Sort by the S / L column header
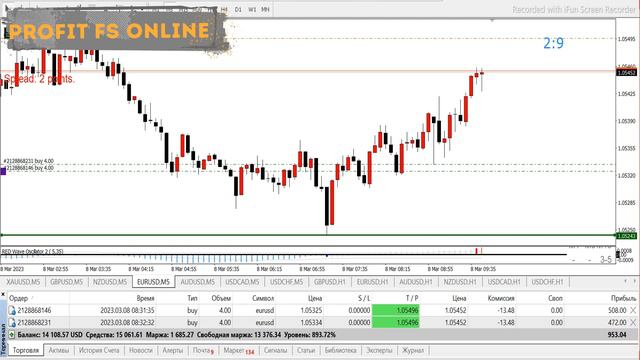 (364, 298)
